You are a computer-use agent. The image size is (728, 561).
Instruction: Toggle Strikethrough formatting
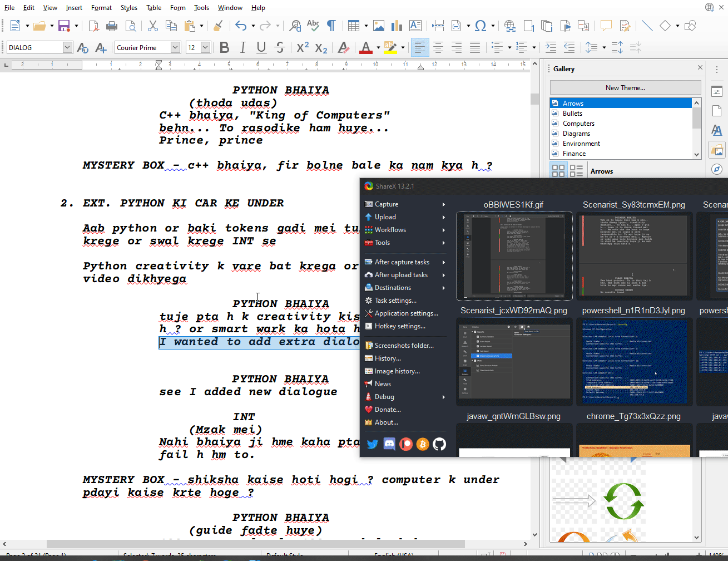point(280,48)
